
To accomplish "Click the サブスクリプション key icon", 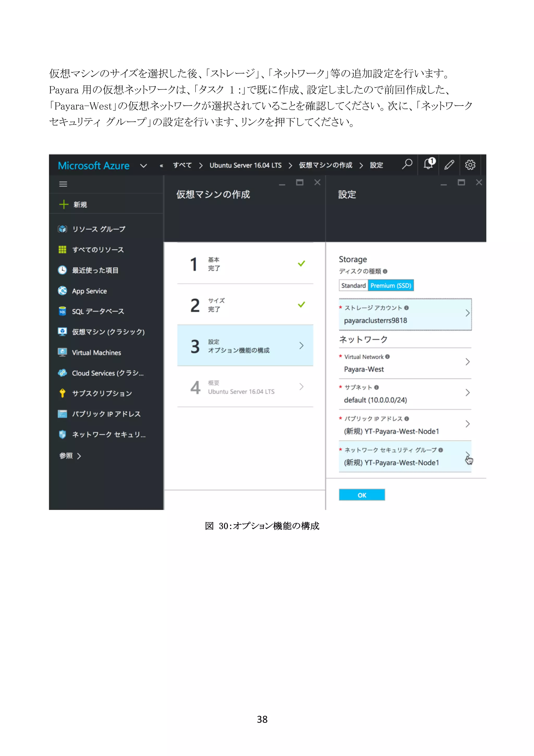I will [x=62, y=393].
